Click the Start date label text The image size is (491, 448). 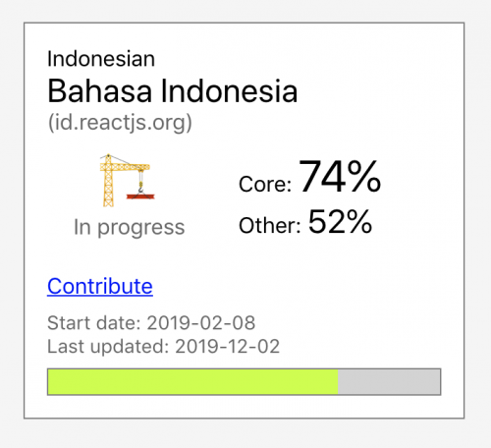point(94,323)
